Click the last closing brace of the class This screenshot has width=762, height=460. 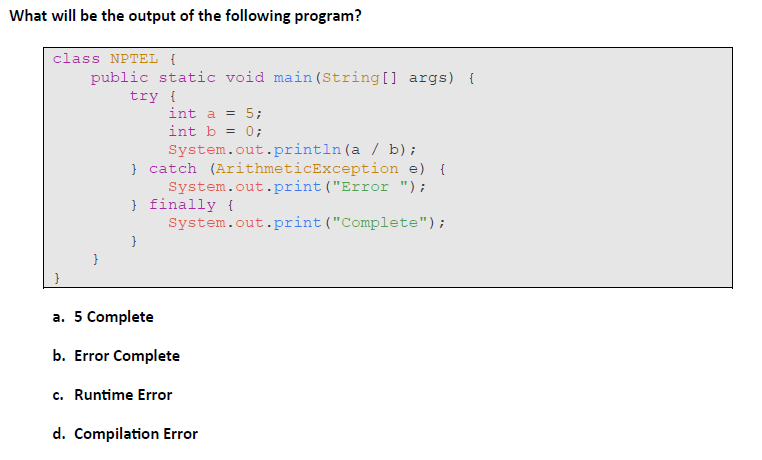pos(57,278)
